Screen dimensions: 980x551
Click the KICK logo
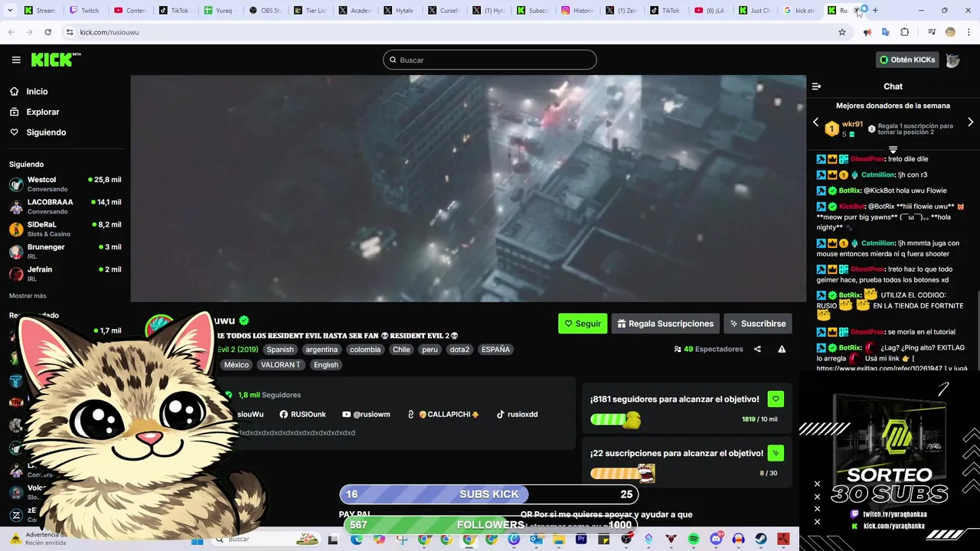click(x=56, y=60)
